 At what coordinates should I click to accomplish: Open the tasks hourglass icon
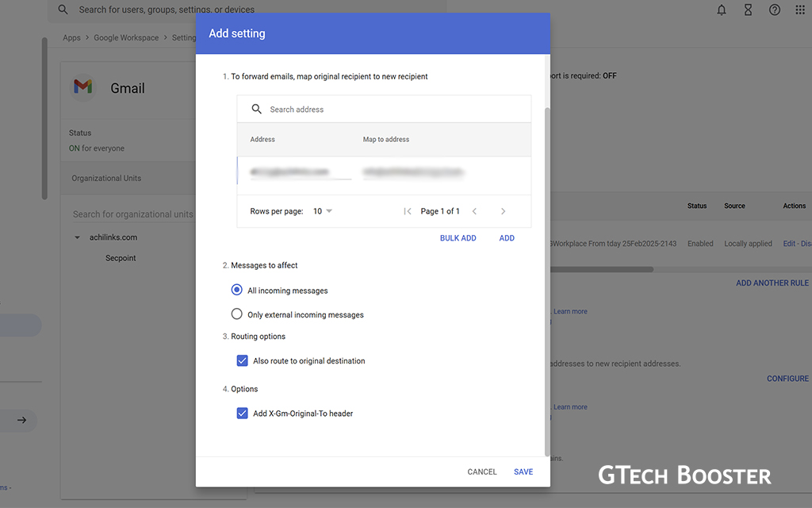[748, 10]
